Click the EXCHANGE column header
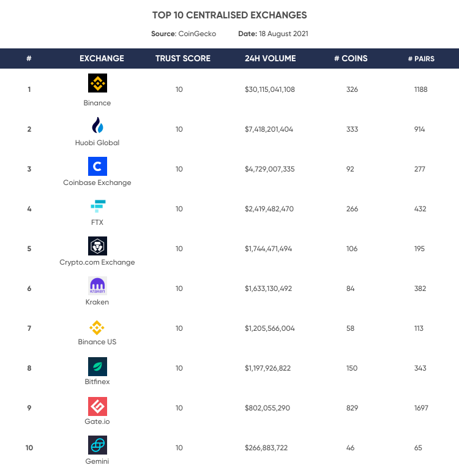This screenshot has height=476, width=459. tap(102, 58)
